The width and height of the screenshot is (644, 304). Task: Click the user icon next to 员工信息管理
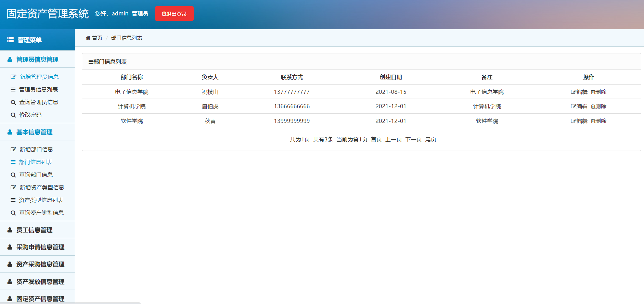tap(10, 230)
